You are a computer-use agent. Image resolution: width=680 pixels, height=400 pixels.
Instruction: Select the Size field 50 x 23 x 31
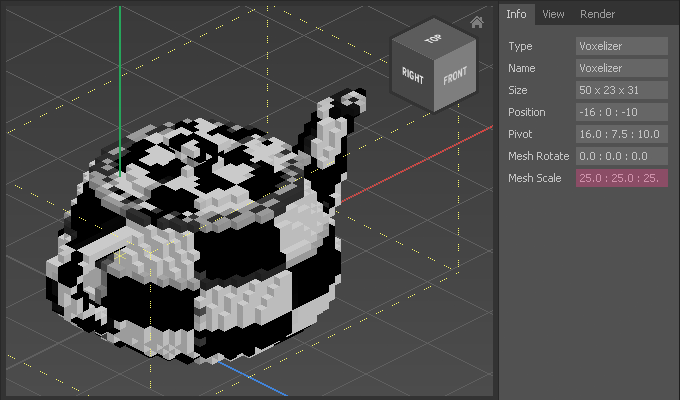(621, 90)
